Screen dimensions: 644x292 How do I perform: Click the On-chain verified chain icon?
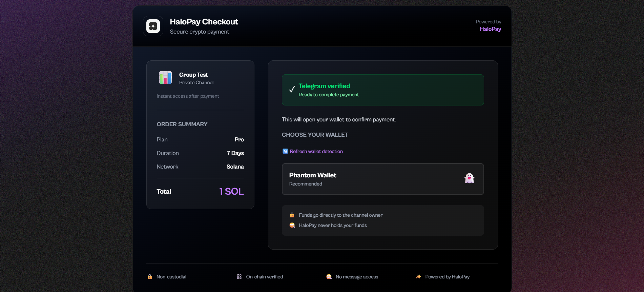click(x=239, y=277)
